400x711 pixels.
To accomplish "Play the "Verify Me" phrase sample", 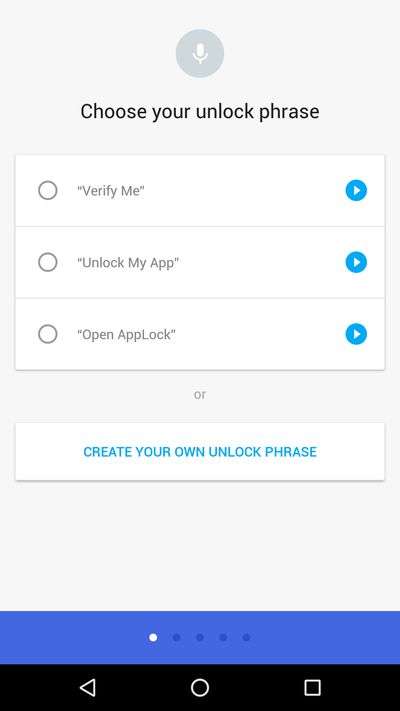I will click(x=356, y=190).
